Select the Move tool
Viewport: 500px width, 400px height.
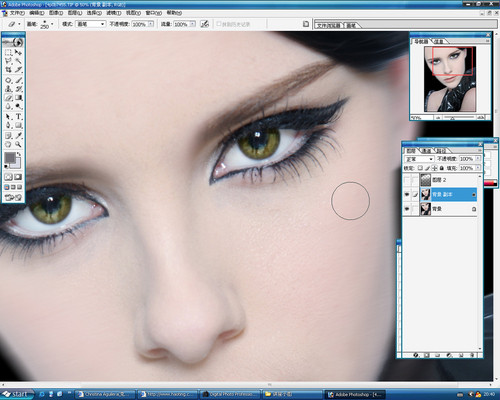[19, 52]
